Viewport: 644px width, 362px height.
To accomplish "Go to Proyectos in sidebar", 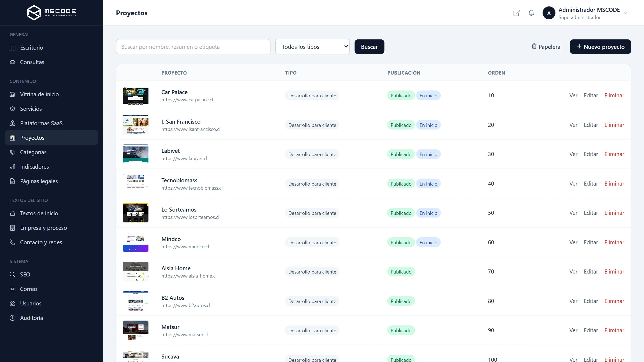I will pos(52,138).
